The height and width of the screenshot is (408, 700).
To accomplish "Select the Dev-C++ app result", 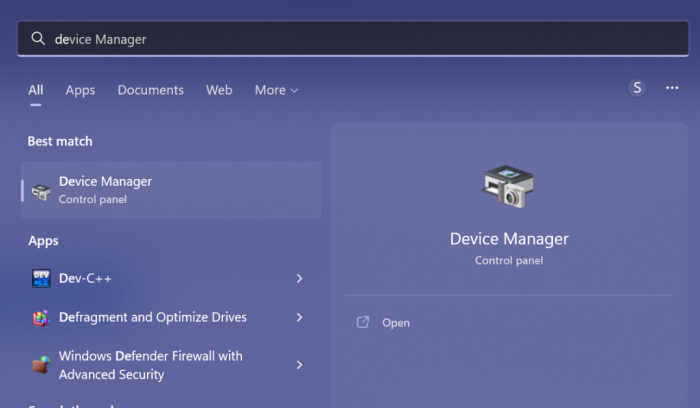I will coord(171,279).
